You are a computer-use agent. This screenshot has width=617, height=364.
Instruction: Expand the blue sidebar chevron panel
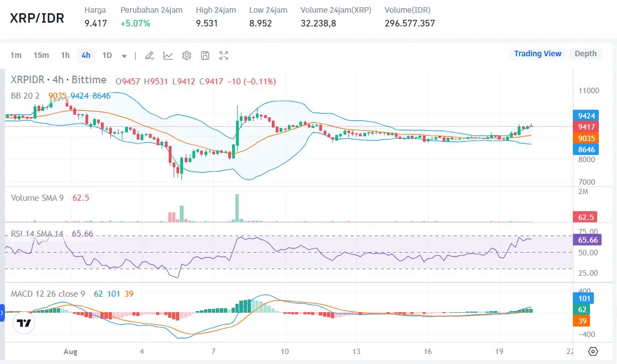coord(2,313)
